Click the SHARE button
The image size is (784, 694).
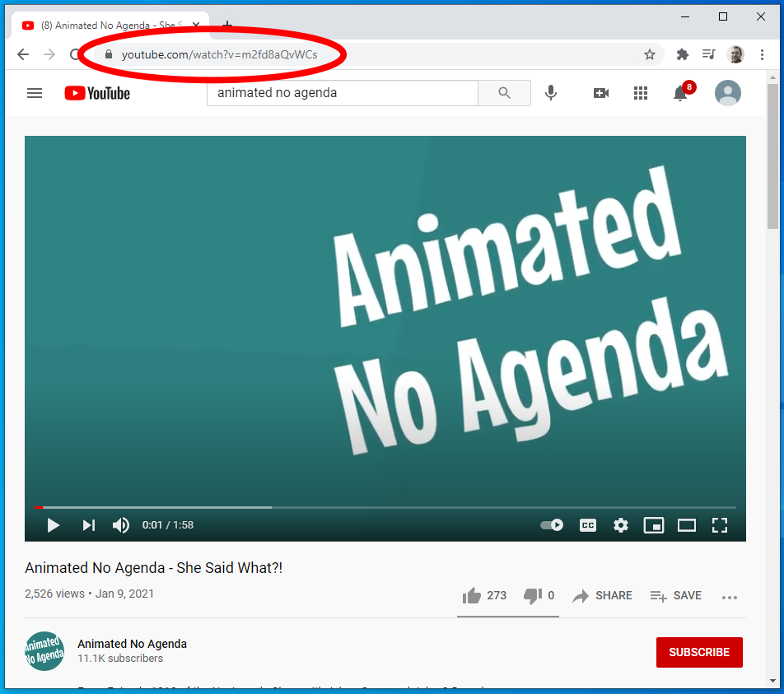pyautogui.click(x=602, y=595)
